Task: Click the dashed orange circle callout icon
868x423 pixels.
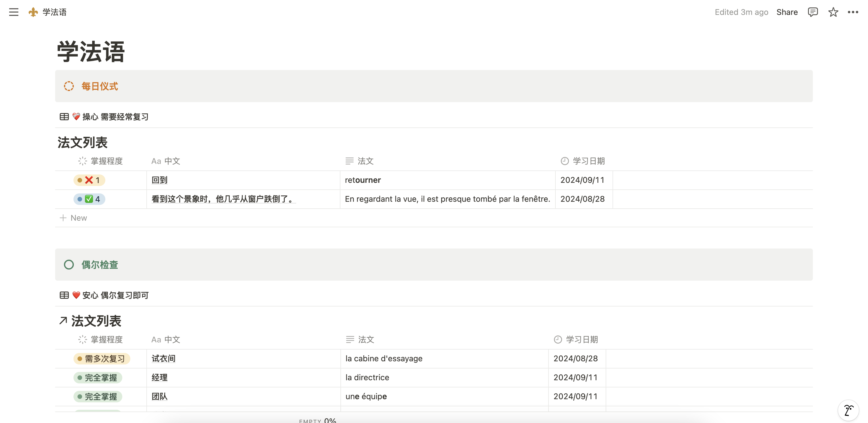Action: click(x=69, y=86)
